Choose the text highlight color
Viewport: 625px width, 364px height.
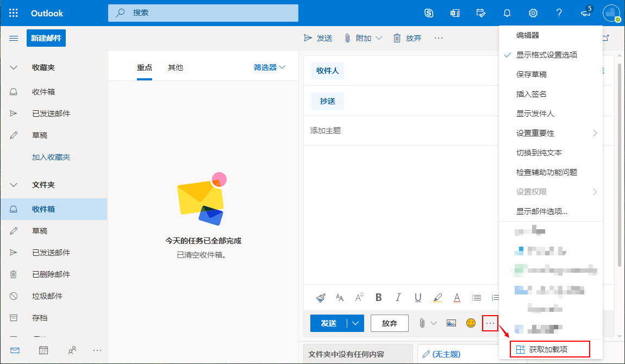437,298
